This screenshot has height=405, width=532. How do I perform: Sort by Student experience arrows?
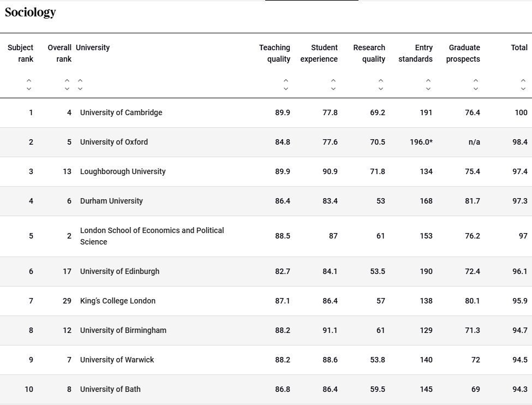pyautogui.click(x=333, y=85)
